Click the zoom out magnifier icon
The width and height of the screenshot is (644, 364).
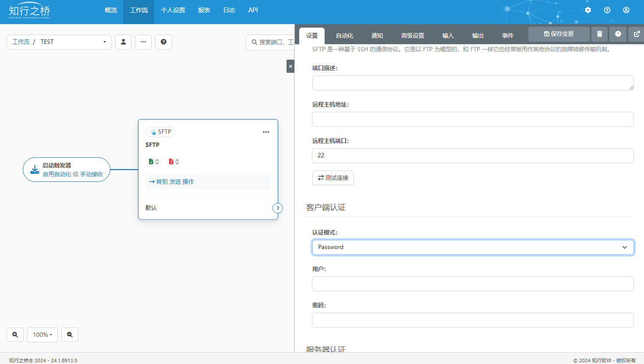(x=70, y=335)
